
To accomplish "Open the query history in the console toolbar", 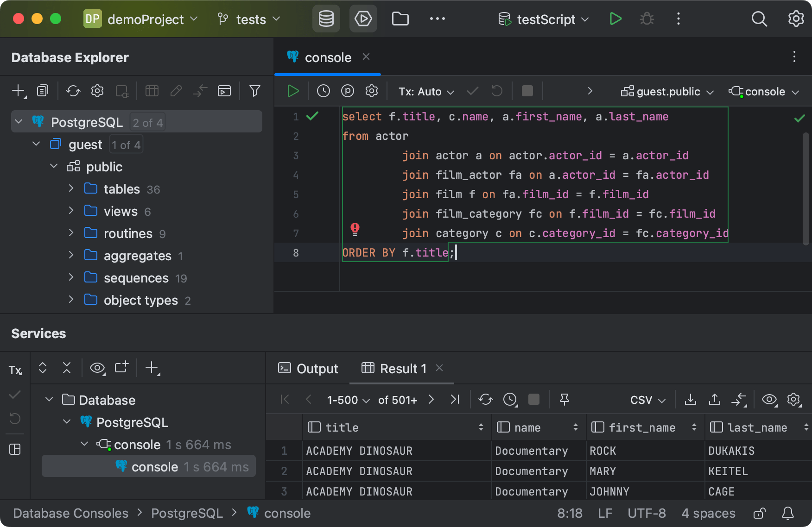I will pos(323,91).
